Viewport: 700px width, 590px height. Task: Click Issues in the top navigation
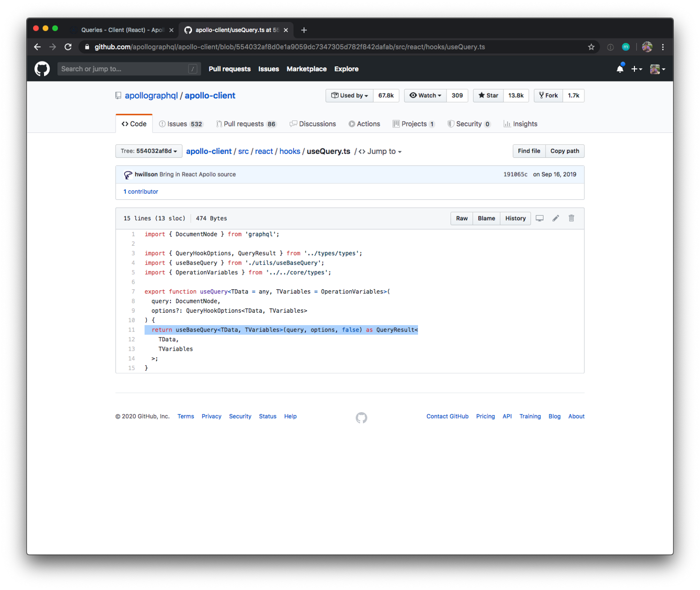[x=268, y=69]
